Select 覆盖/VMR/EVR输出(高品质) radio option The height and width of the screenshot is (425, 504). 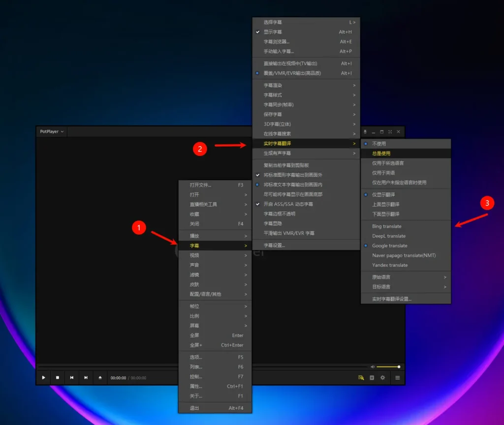tap(306, 73)
